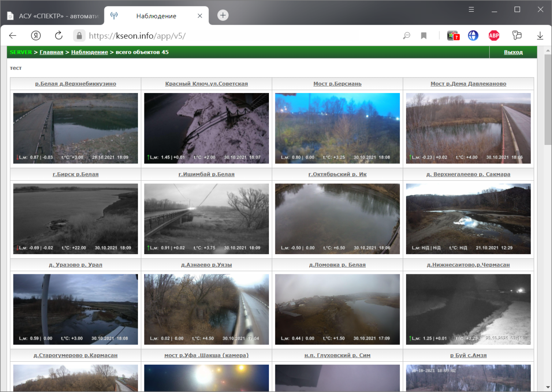The image size is (552, 392).
Task: Open н.п. Глуховский р. Сим link
Action: [337, 355]
